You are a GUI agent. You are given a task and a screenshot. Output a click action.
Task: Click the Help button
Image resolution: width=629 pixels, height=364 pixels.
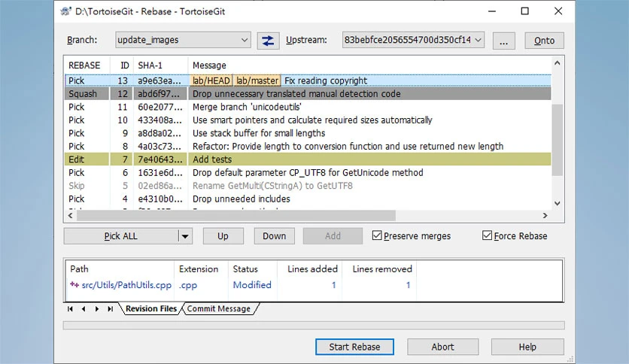pos(527,347)
